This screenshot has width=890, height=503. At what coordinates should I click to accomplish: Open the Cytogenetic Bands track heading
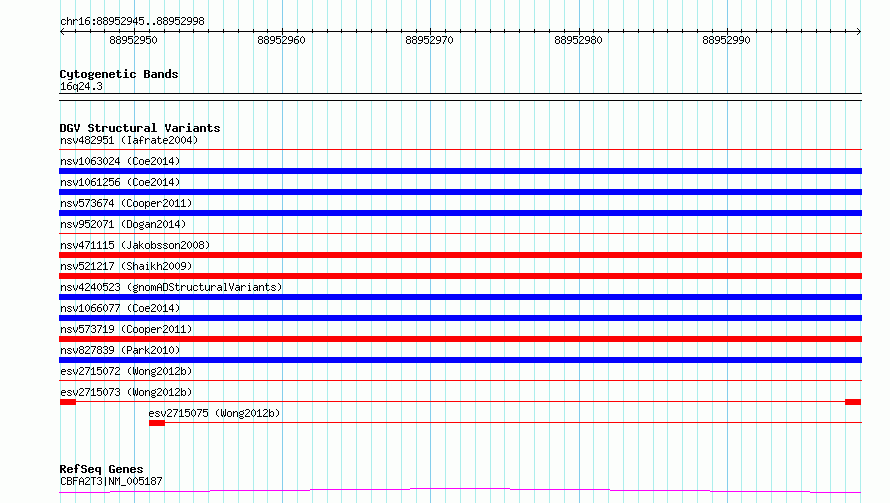pyautogui.click(x=119, y=74)
